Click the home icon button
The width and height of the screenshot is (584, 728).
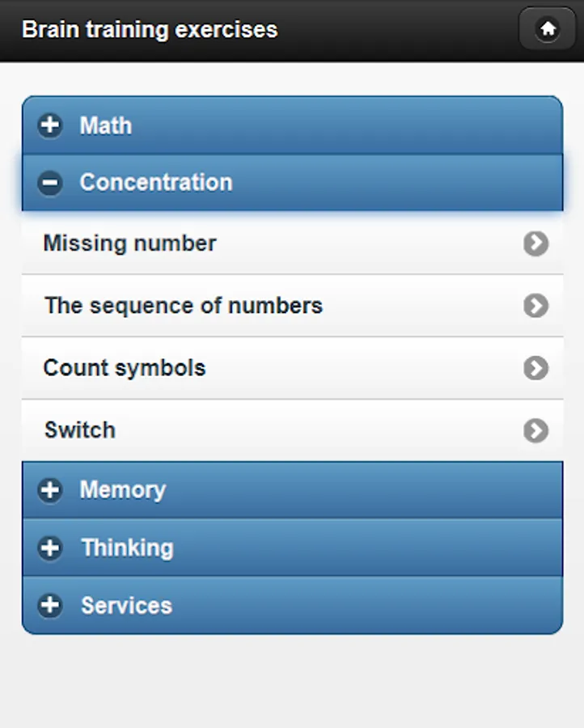coord(548,30)
